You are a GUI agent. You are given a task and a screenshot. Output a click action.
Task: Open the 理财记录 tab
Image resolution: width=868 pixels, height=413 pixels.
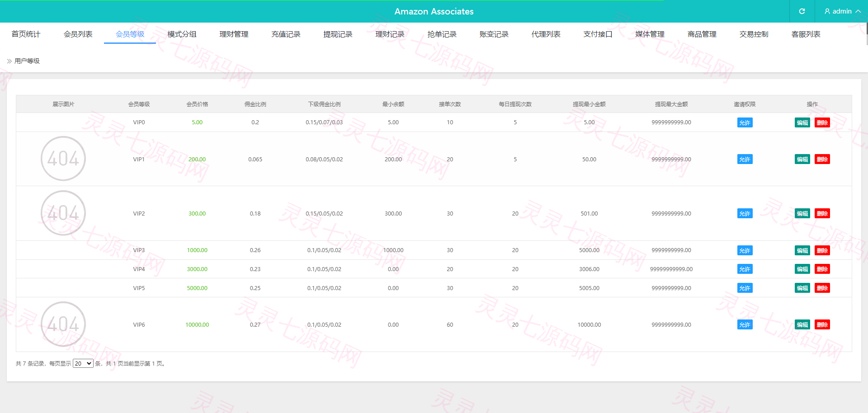(x=390, y=34)
